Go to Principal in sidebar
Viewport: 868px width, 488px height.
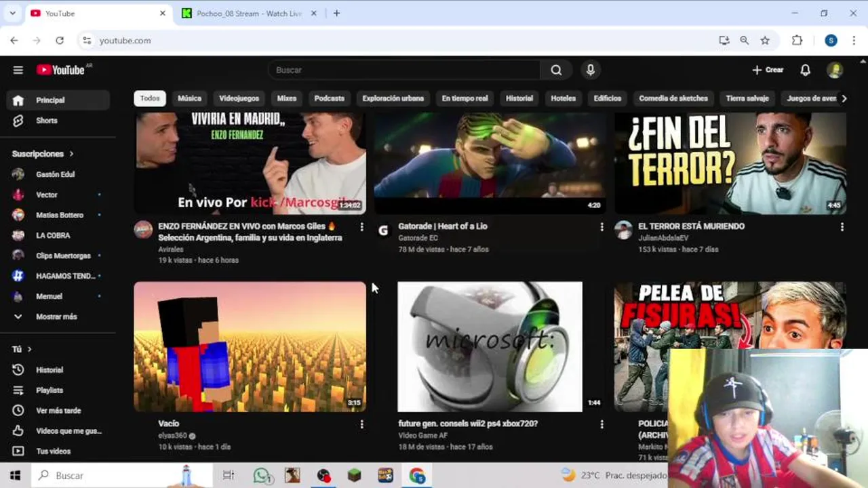click(58, 100)
